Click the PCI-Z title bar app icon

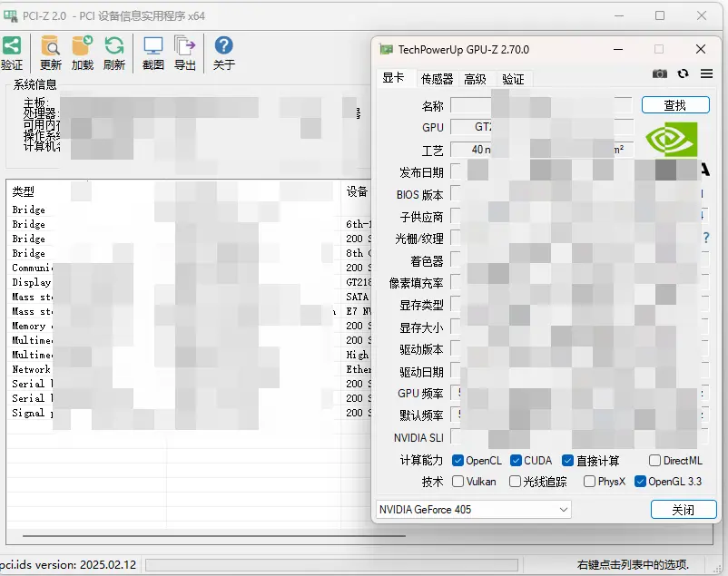click(x=11, y=15)
